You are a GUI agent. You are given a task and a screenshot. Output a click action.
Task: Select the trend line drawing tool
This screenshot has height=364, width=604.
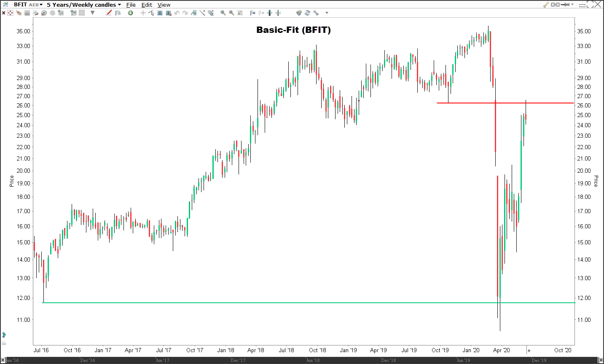(202, 13)
